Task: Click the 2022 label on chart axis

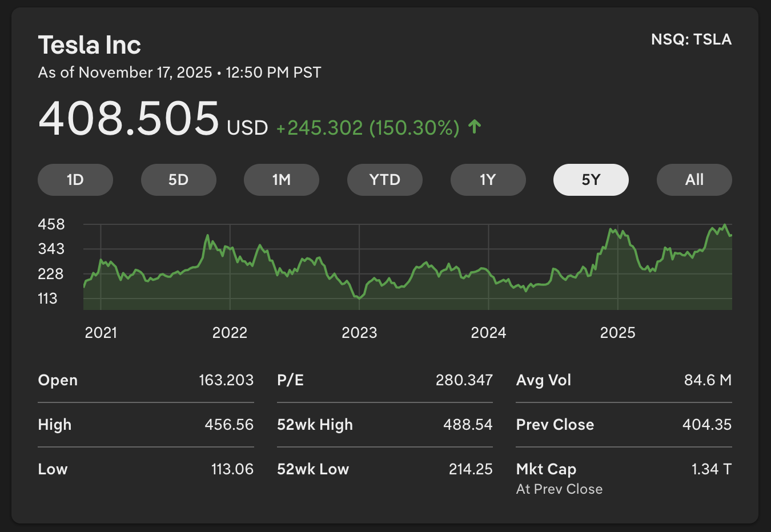Action: 230,333
